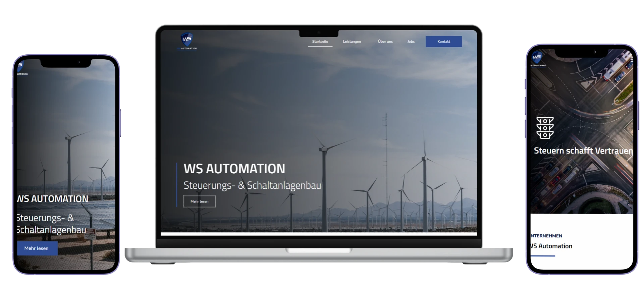Viewport: 644px width, 298px height.
Task: Go to Leistungen in the navigation
Action: (x=352, y=42)
